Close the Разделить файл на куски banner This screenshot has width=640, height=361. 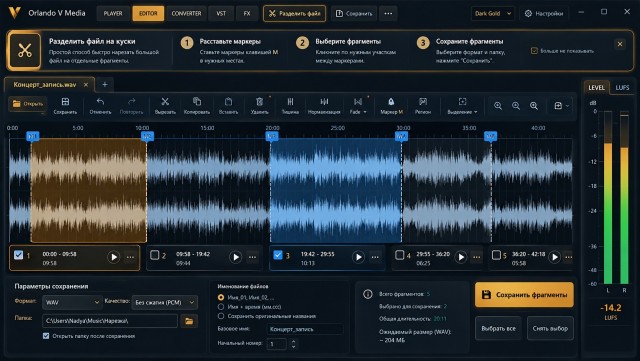pyautogui.click(x=620, y=44)
